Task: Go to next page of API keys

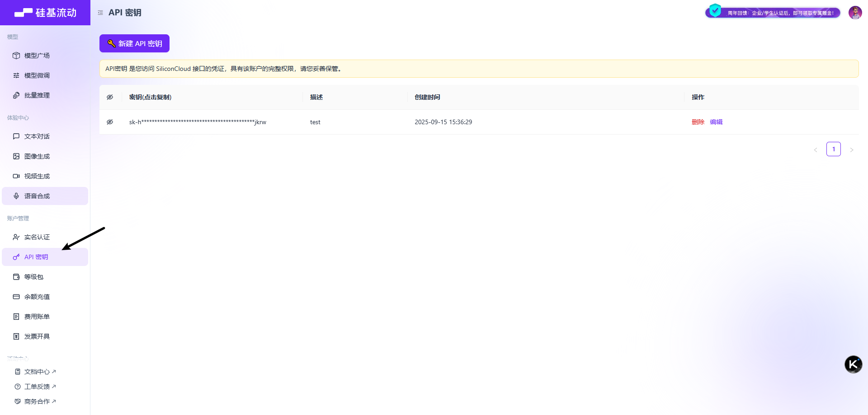Action: tap(851, 149)
